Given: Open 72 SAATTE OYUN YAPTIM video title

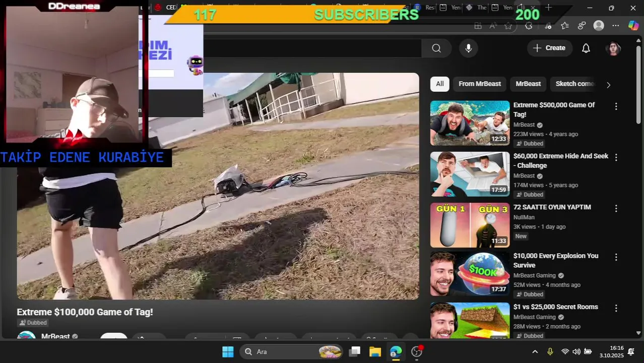Looking at the screenshot, I should click(x=552, y=207).
